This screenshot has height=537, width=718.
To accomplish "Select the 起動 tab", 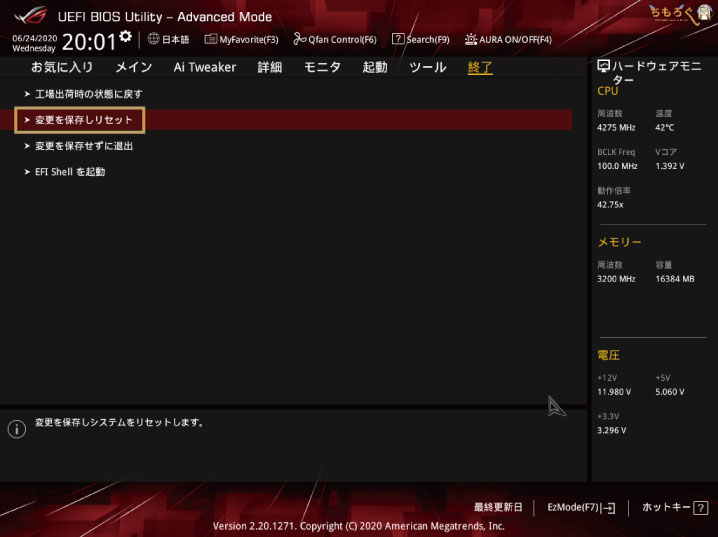I will click(375, 67).
